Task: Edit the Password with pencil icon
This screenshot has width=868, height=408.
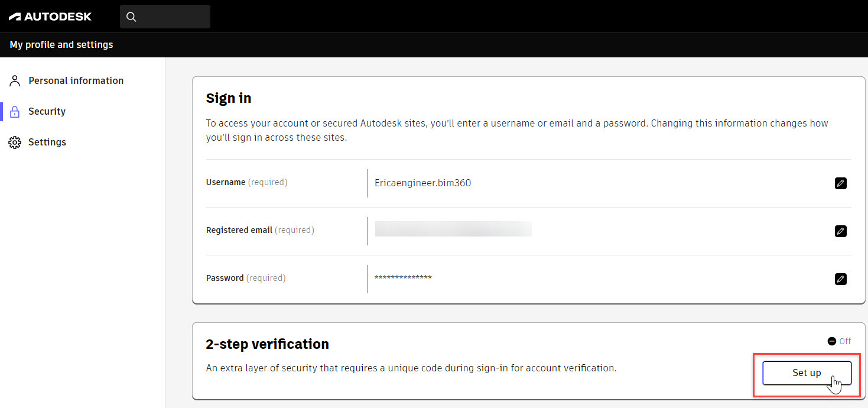Action: click(841, 279)
